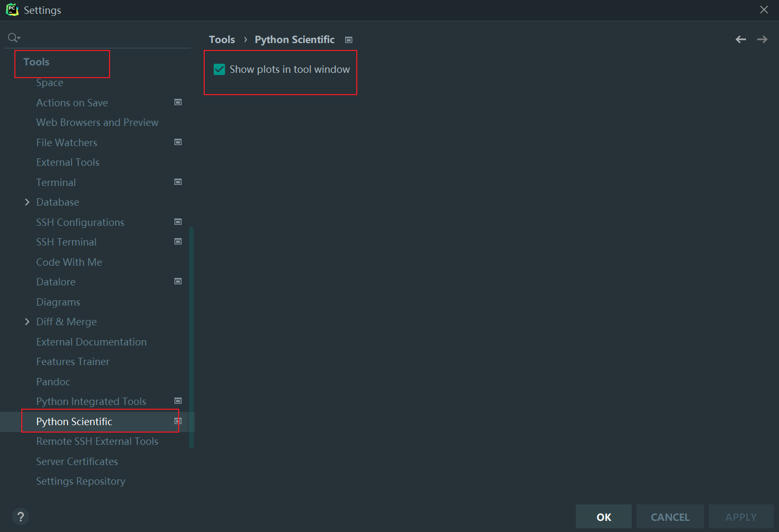Open help via the question mark icon
Image resolution: width=779 pixels, height=532 pixels.
20,516
